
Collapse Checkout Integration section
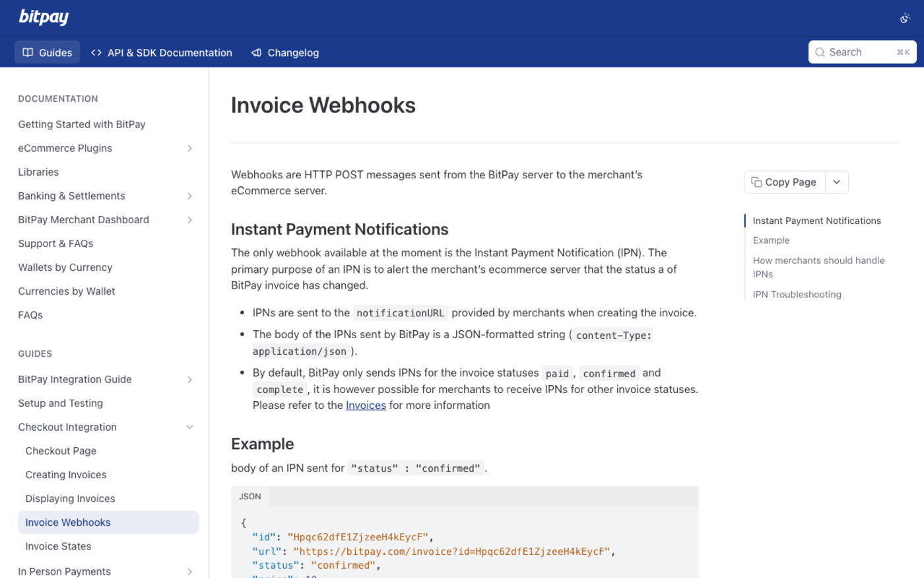(189, 427)
